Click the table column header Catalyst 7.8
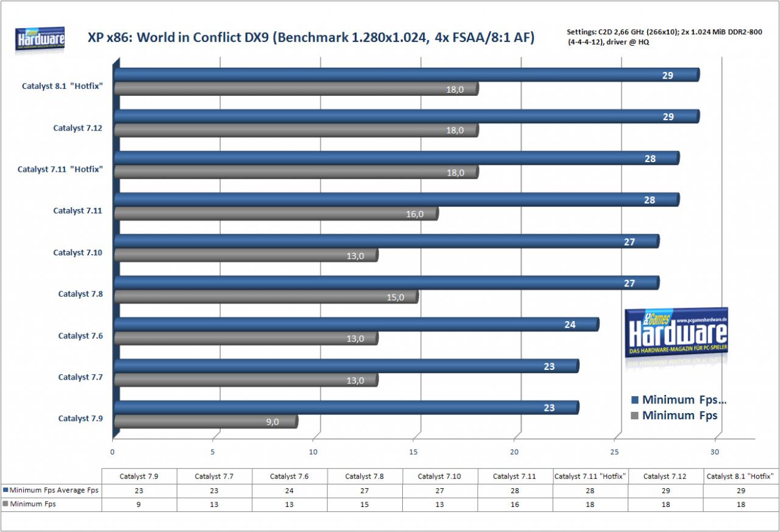 coord(365,476)
